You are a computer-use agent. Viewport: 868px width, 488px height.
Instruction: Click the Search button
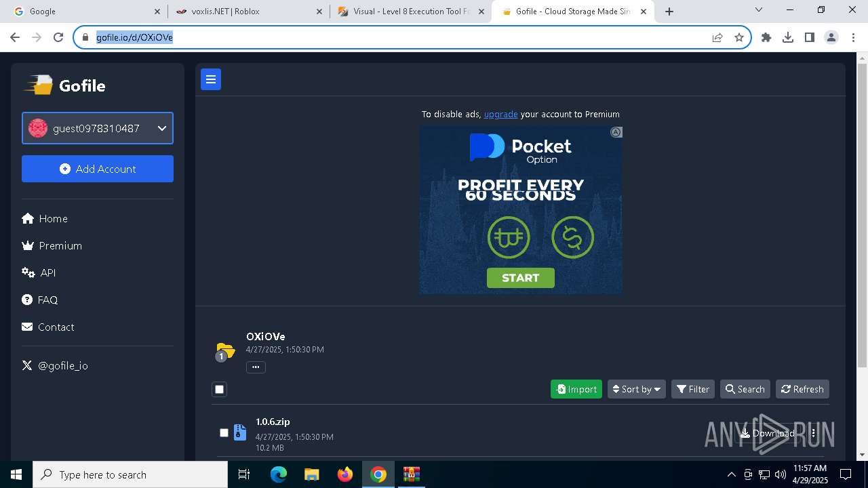pyautogui.click(x=745, y=389)
